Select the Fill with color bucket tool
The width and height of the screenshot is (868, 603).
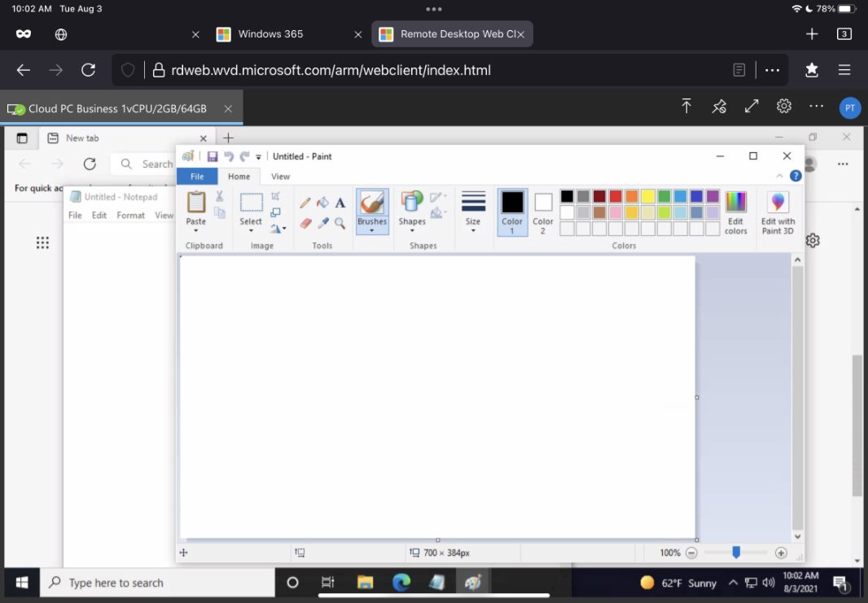pyautogui.click(x=322, y=203)
